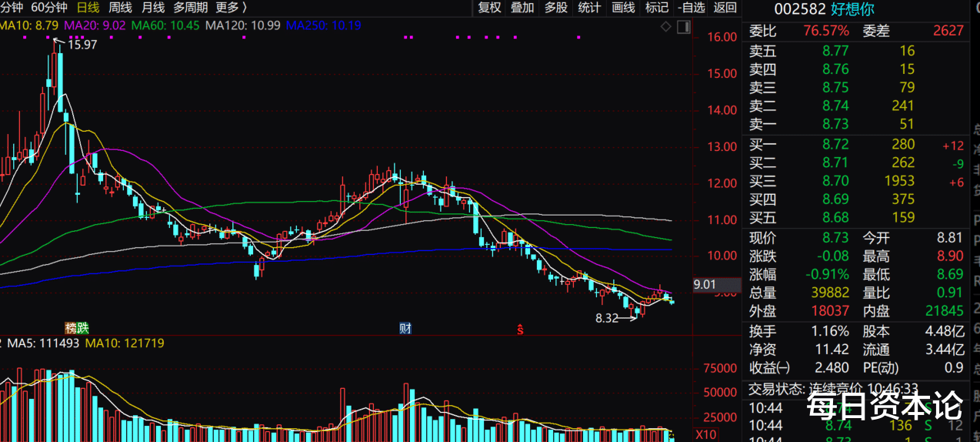Remove stock via -自选 watchlist button
Image resolution: width=980 pixels, height=442 pixels.
[691, 8]
